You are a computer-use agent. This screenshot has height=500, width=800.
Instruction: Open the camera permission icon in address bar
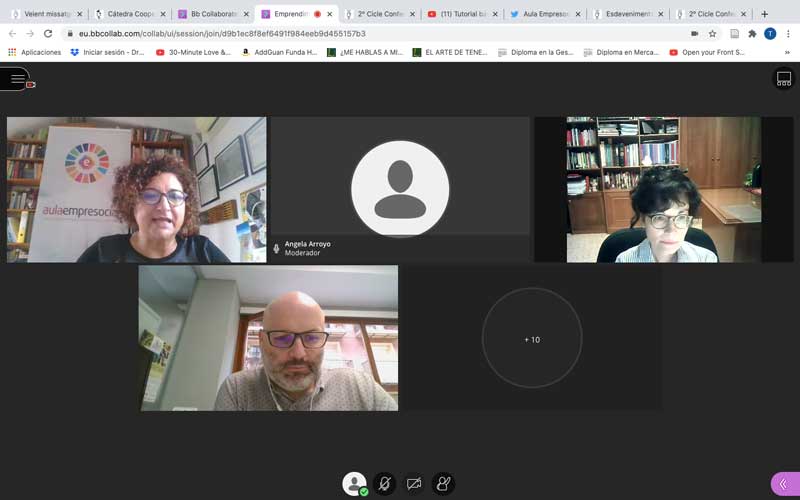coord(694,34)
